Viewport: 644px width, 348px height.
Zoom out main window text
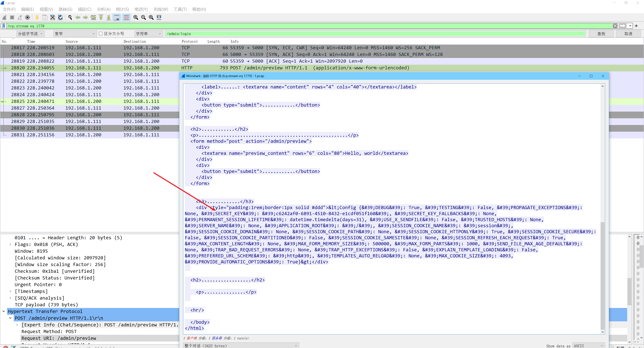(144, 17)
